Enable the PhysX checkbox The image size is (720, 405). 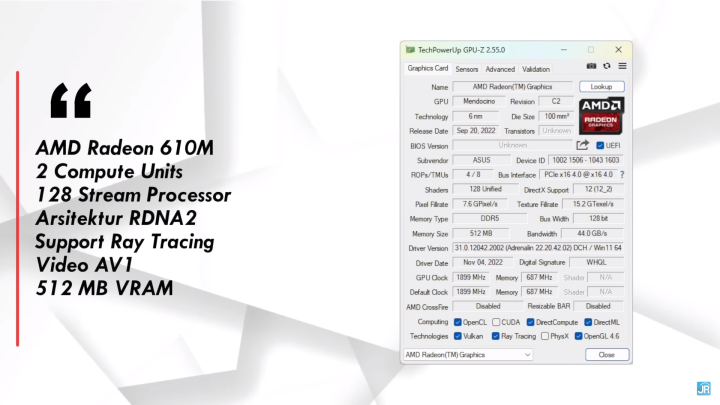544,336
